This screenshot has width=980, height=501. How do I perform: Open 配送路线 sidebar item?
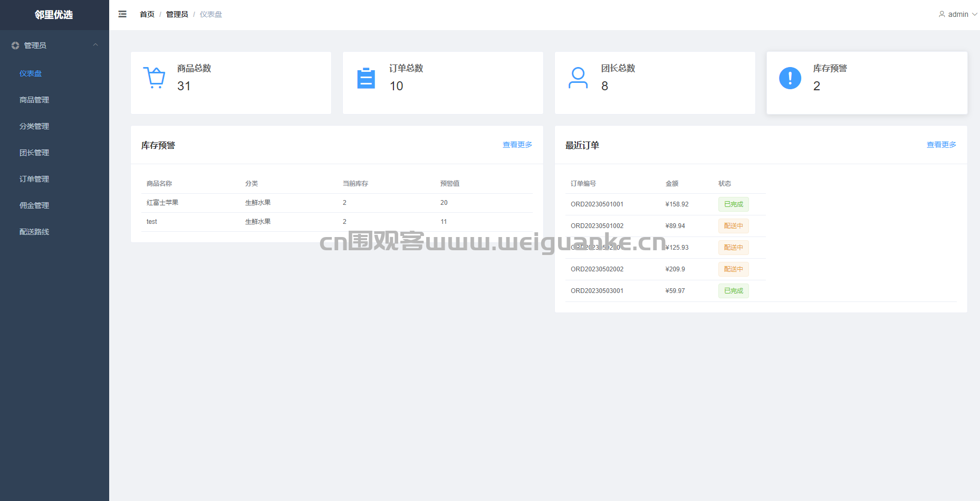tap(34, 232)
